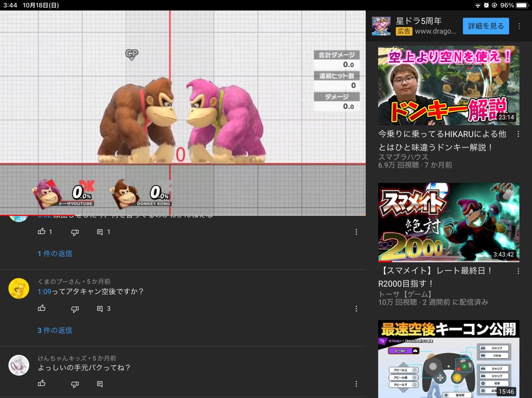
Task: Open けんちゃんキッズ's profile avatar
Action: (19, 365)
